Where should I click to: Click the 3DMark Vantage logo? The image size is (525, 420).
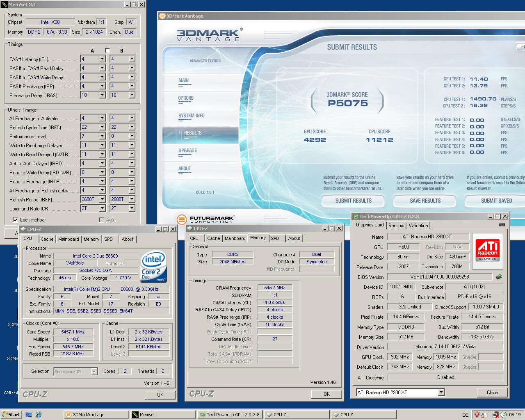pyautogui.click(x=209, y=34)
